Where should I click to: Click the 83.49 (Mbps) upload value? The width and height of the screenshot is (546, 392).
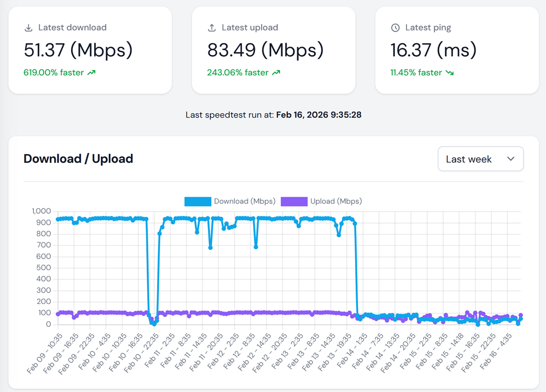tap(265, 50)
